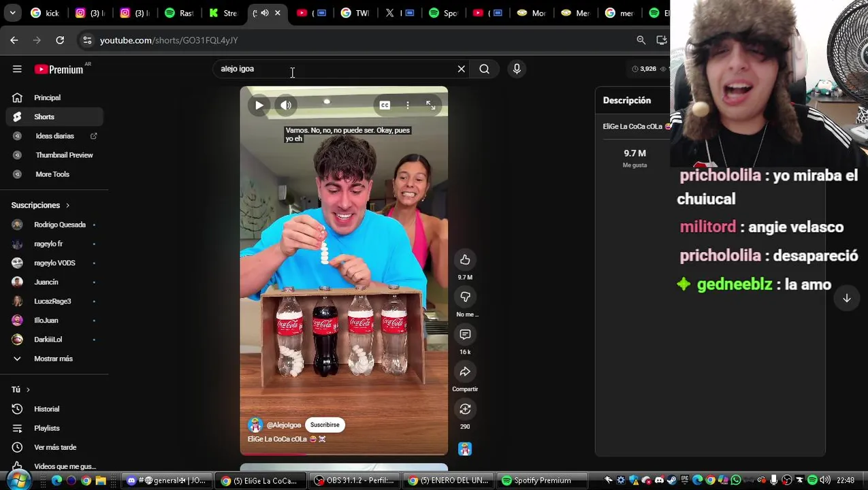
Task: Switch to the kick Google tab
Action: [x=46, y=13]
